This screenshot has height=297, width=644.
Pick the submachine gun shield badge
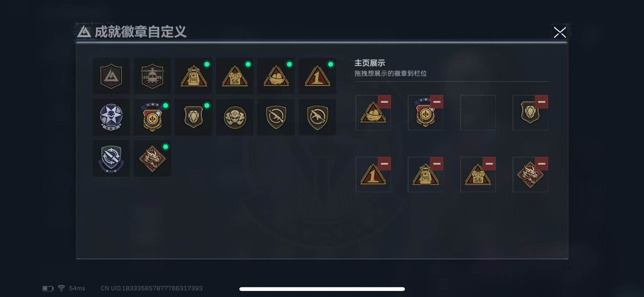317,117
